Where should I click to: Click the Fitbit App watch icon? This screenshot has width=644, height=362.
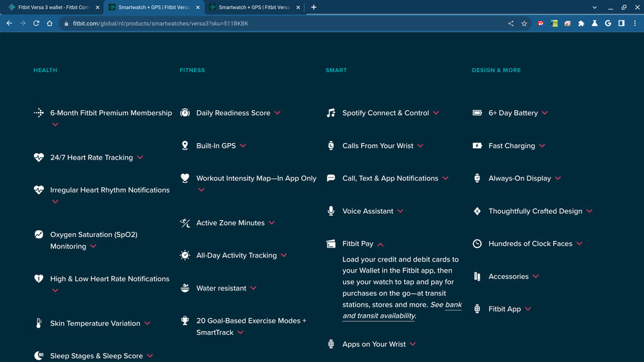pyautogui.click(x=477, y=309)
